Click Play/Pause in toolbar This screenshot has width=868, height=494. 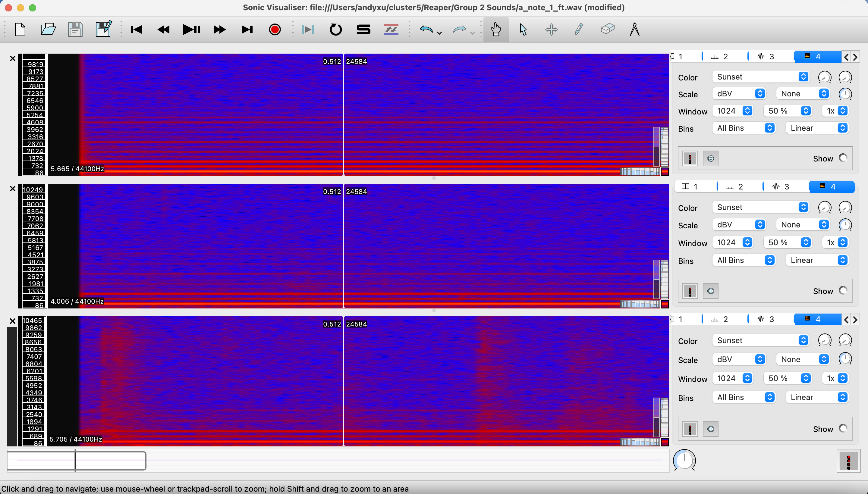pos(191,30)
